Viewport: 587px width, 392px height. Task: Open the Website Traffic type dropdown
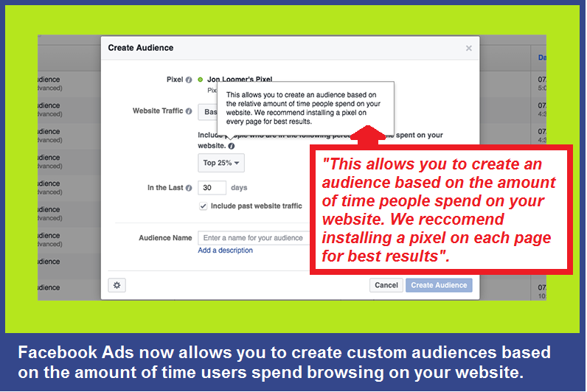point(207,112)
